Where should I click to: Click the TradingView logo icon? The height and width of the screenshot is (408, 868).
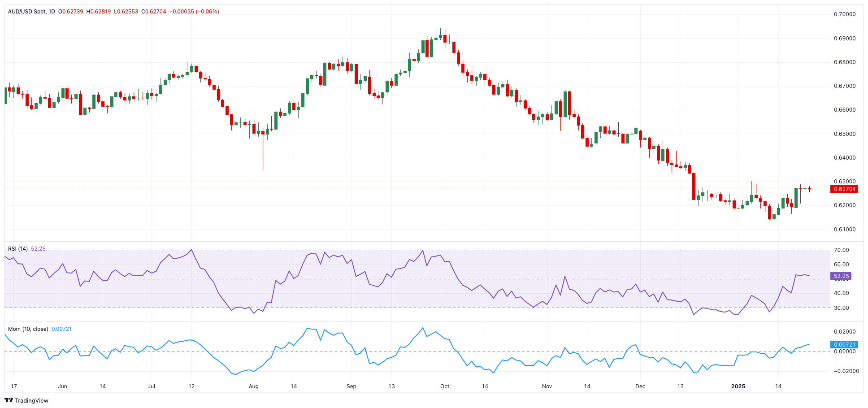pyautogui.click(x=9, y=400)
